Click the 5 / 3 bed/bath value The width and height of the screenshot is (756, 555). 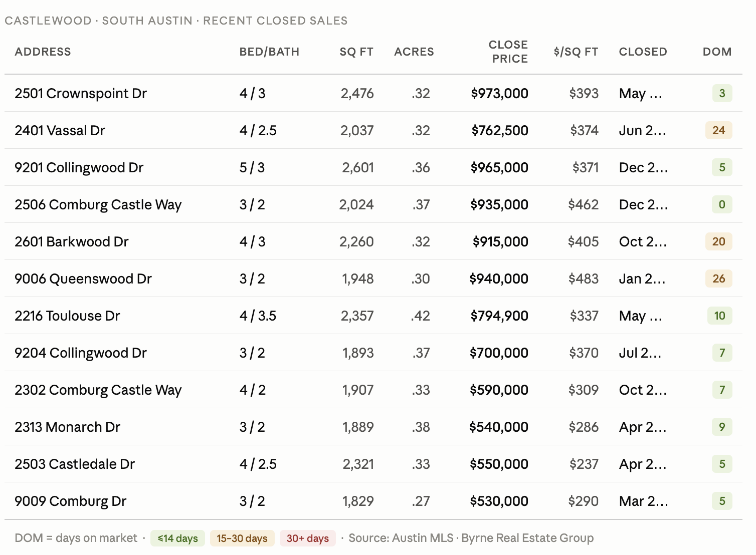click(x=252, y=167)
